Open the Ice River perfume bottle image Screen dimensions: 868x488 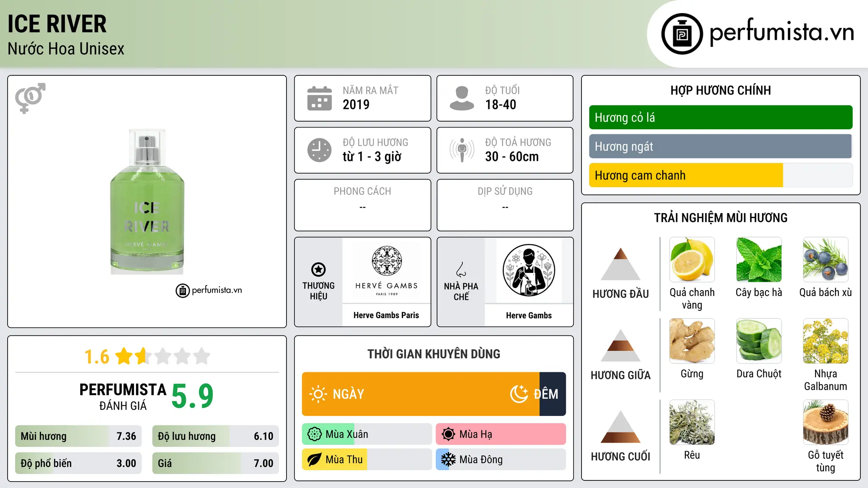pyautogui.click(x=147, y=202)
